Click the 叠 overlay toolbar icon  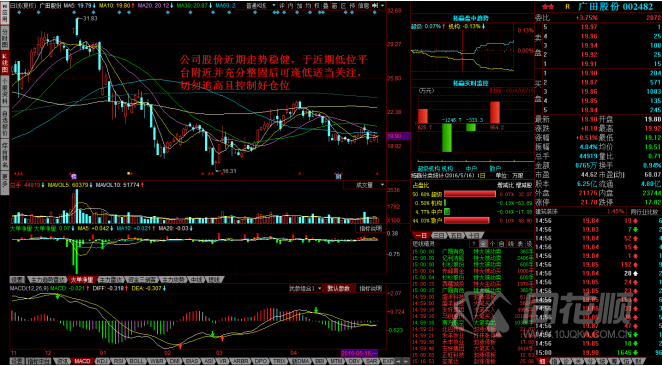pos(326,5)
